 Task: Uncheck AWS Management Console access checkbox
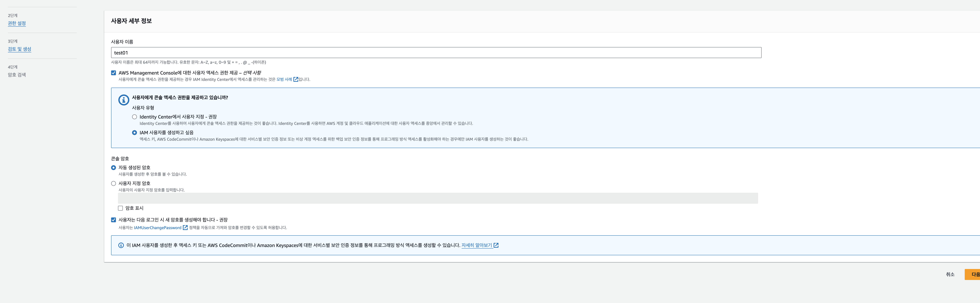click(x=113, y=73)
